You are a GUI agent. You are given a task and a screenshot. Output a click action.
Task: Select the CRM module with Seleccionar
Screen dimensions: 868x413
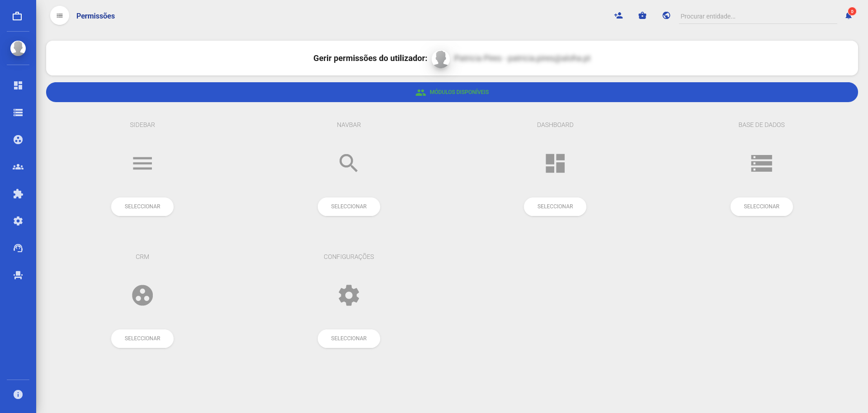[142, 338]
